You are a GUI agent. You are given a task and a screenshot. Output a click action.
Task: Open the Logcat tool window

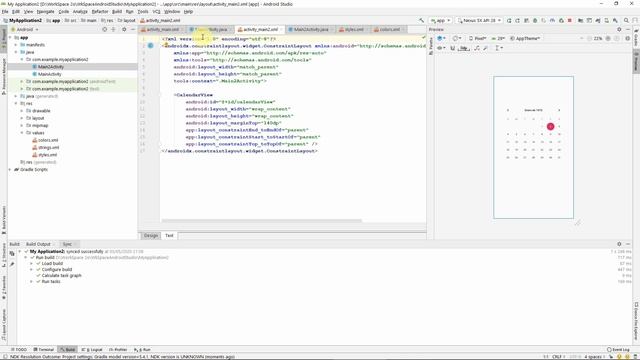(92, 350)
